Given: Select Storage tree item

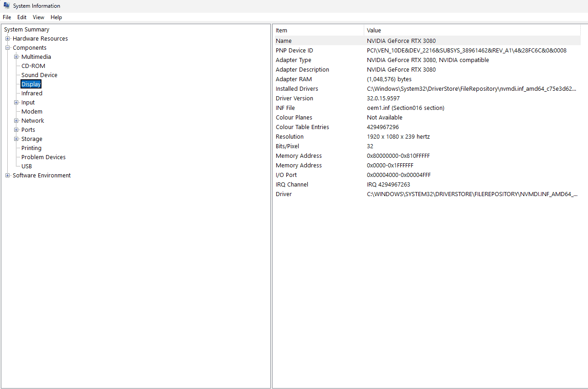Looking at the screenshot, I should point(32,139).
